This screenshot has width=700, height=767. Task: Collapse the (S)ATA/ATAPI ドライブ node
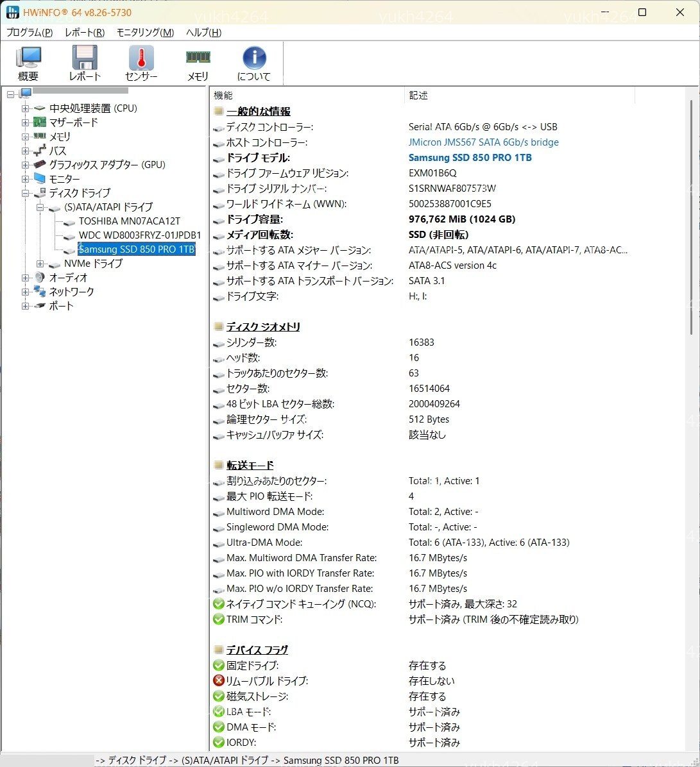(x=40, y=207)
